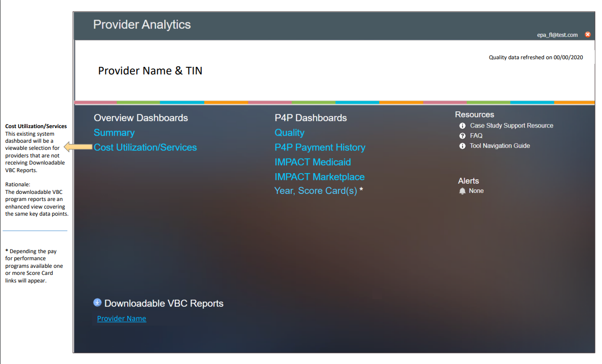Click the Downloadable VBC Reports heading
The image size is (602, 364).
pos(164,303)
